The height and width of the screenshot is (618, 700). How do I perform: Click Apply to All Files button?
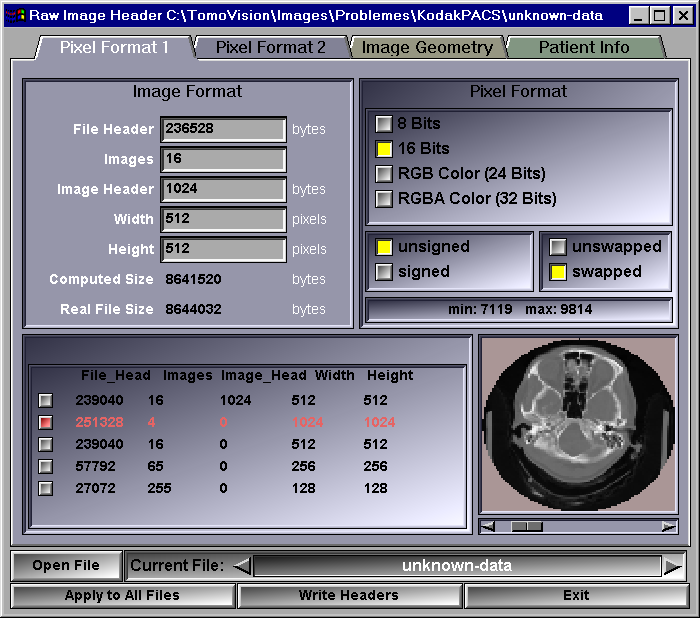click(122, 596)
